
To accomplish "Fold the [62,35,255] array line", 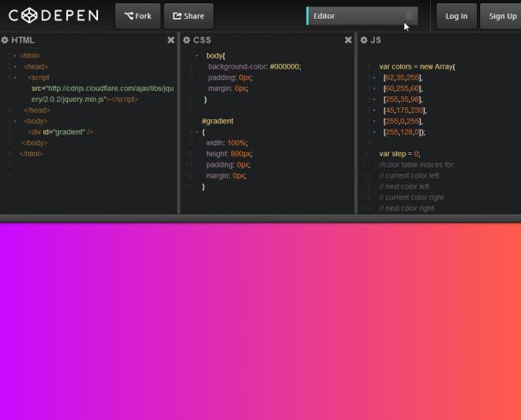I will click(x=374, y=77).
